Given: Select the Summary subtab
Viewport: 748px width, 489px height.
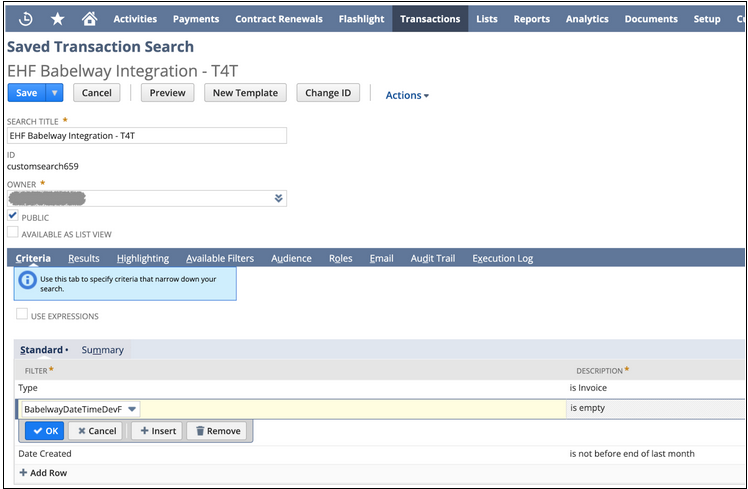Looking at the screenshot, I should (x=103, y=350).
